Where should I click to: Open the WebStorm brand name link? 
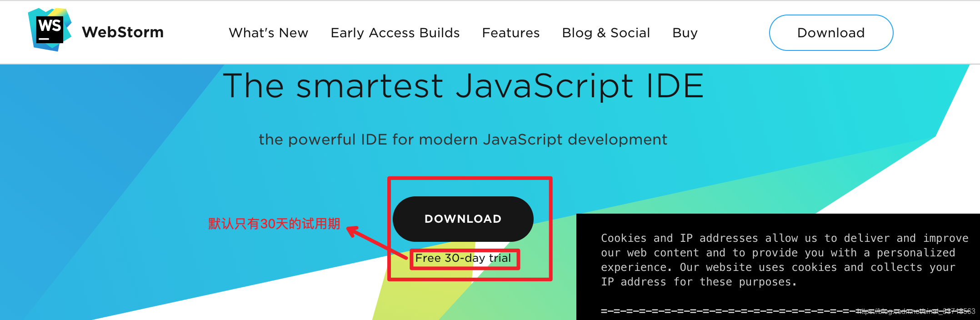tap(123, 32)
